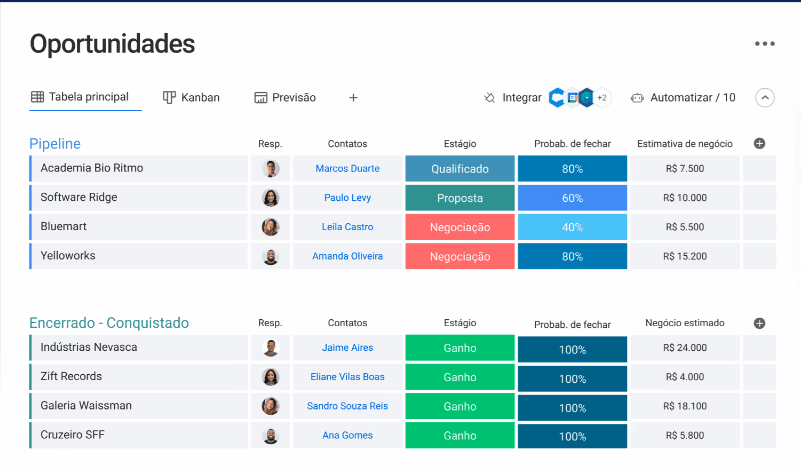This screenshot has height=474, width=801.
Task: Collapse the Pipeline group title
Action: click(55, 144)
